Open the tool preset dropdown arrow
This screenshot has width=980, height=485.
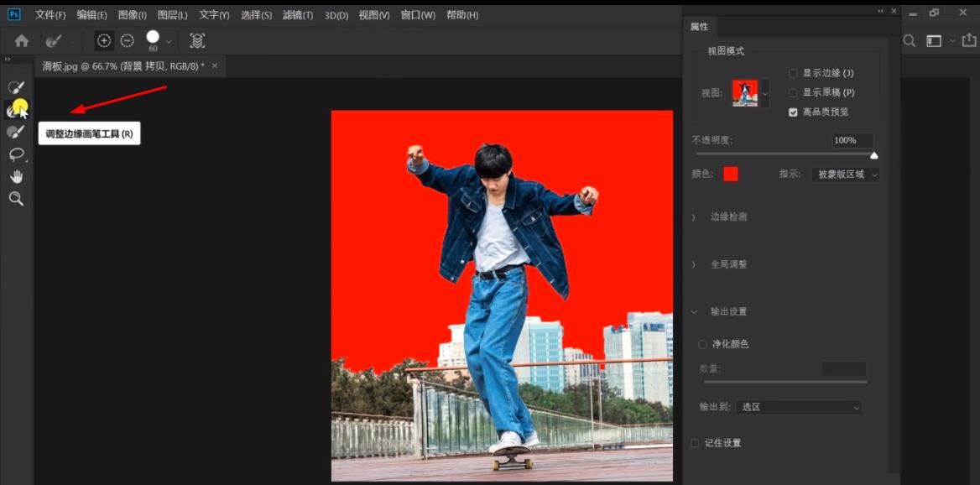pyautogui.click(x=72, y=41)
